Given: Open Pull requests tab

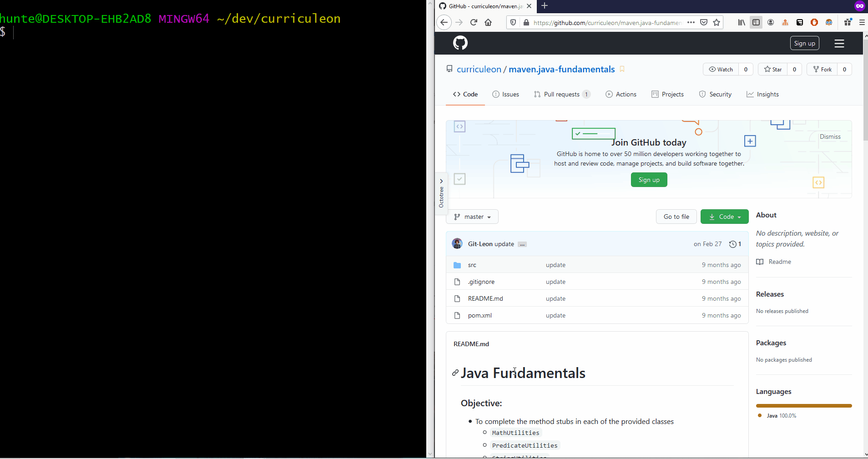Looking at the screenshot, I should 562,94.
